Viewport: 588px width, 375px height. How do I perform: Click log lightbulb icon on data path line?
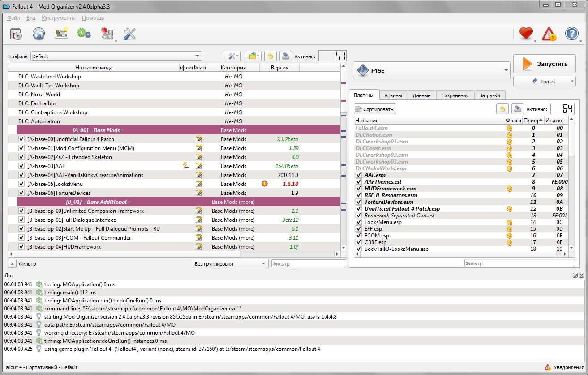tap(39, 325)
